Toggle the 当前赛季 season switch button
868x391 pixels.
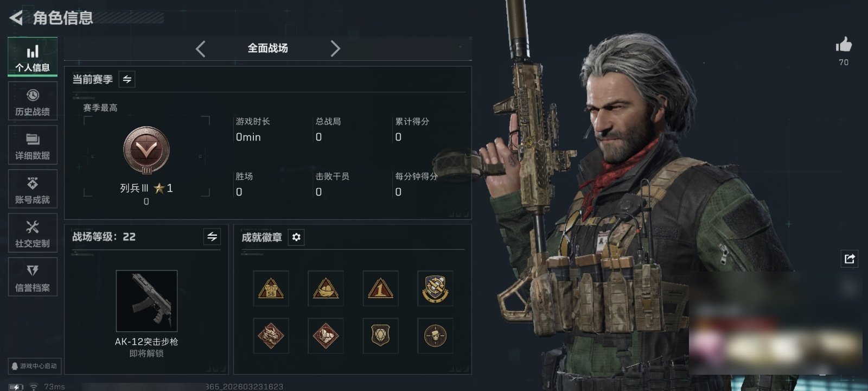click(127, 79)
